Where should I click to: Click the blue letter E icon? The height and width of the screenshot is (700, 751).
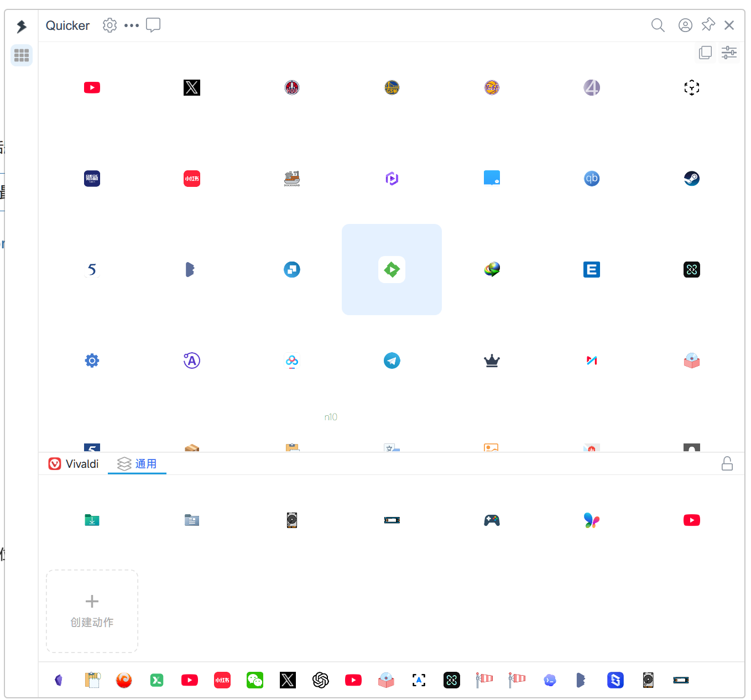pyautogui.click(x=592, y=270)
